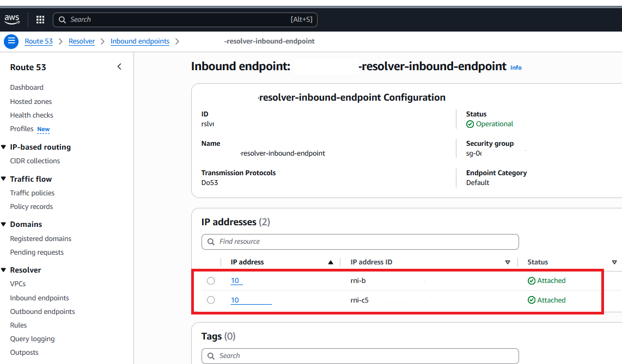Click the top AWS Search bar
Screen dimensions: 622x364
point(185,20)
